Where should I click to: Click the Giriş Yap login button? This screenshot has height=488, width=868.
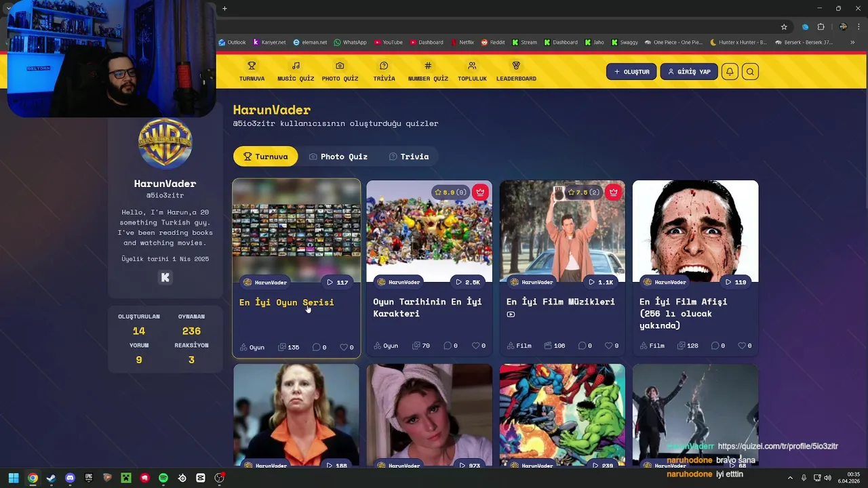[689, 71]
